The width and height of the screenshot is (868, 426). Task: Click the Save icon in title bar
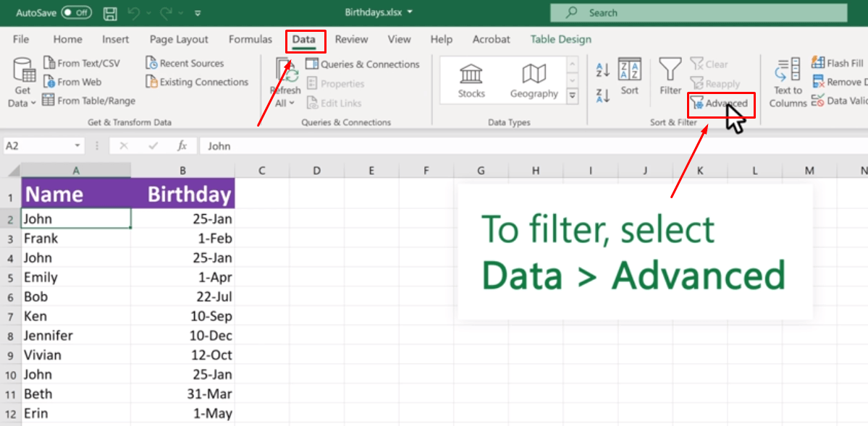(110, 13)
